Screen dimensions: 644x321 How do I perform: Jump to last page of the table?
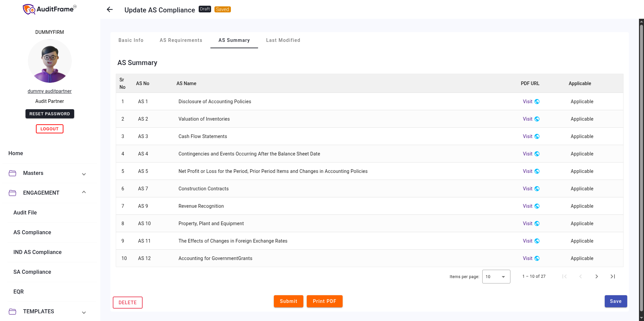[x=612, y=276]
